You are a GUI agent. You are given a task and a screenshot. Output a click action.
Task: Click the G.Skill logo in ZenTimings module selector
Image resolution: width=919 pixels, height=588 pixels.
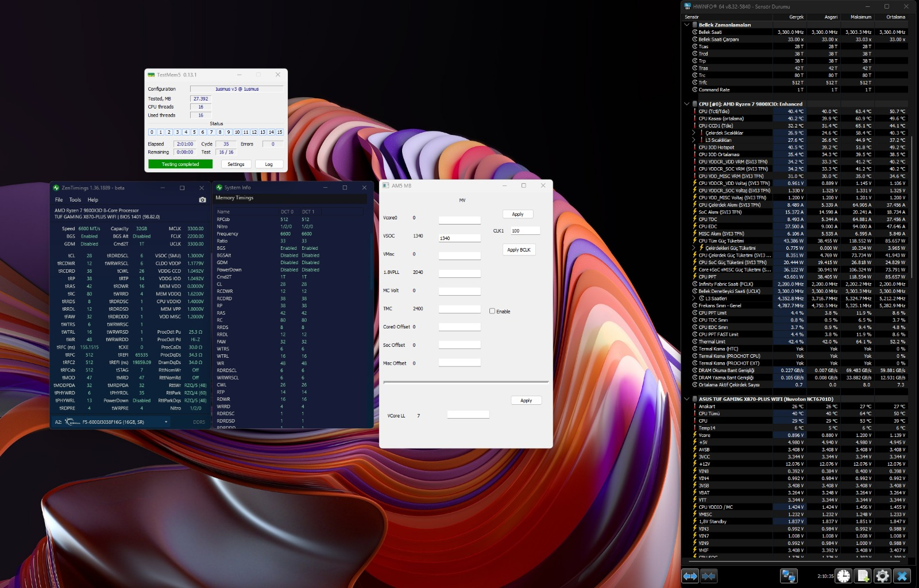73,422
